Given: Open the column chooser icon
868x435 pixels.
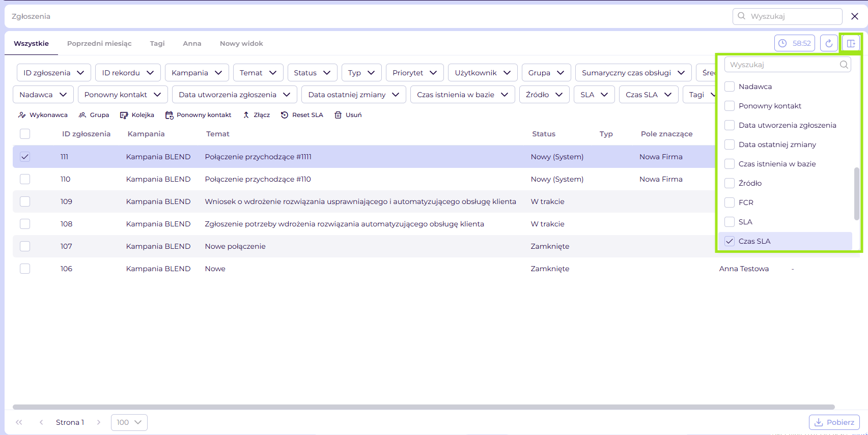Looking at the screenshot, I should 851,43.
